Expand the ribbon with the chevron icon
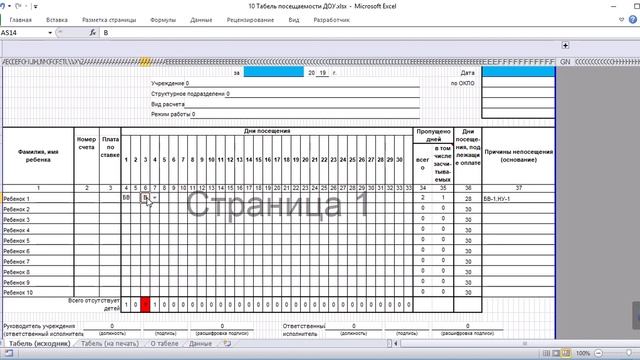The height and width of the screenshot is (360, 640). click(622, 19)
